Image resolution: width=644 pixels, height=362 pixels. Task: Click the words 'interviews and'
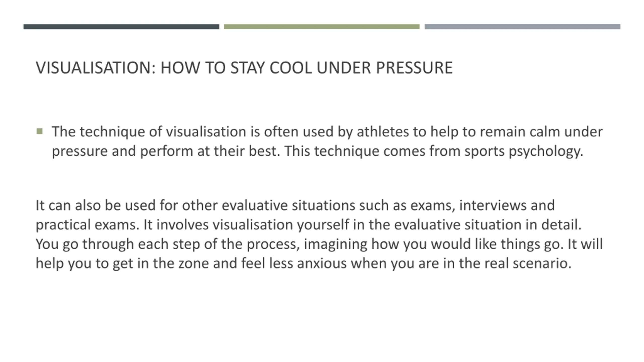(507, 205)
